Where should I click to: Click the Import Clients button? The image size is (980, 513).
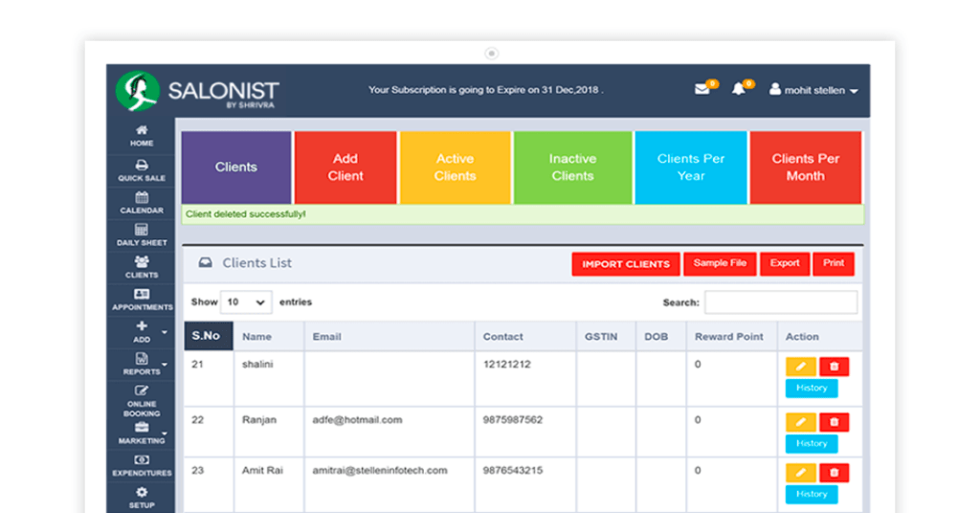(626, 264)
